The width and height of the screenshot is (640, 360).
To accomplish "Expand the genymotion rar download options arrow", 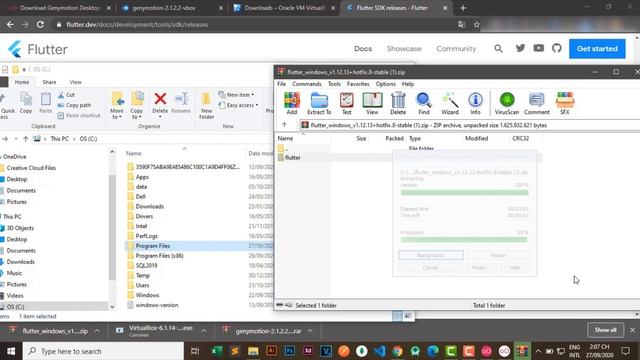I will tap(310, 331).
